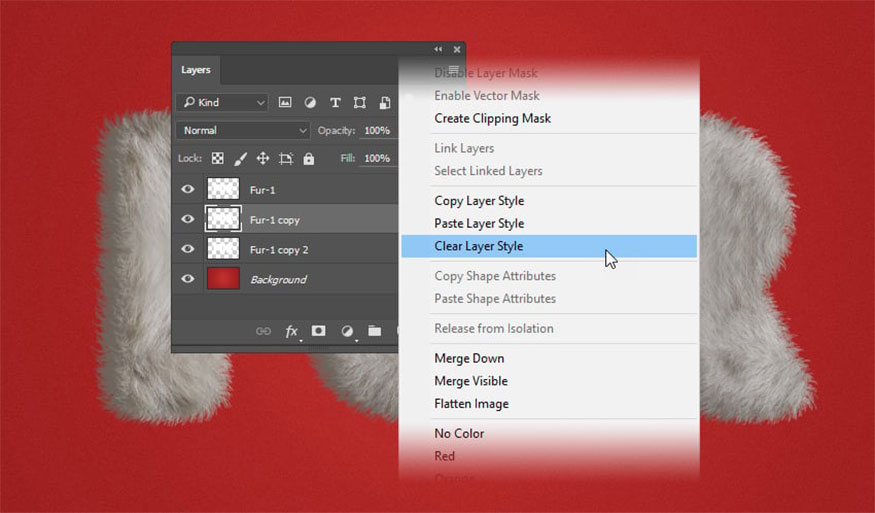
Task: Select the Fur-1 copy layer thumbnail
Action: pos(223,219)
